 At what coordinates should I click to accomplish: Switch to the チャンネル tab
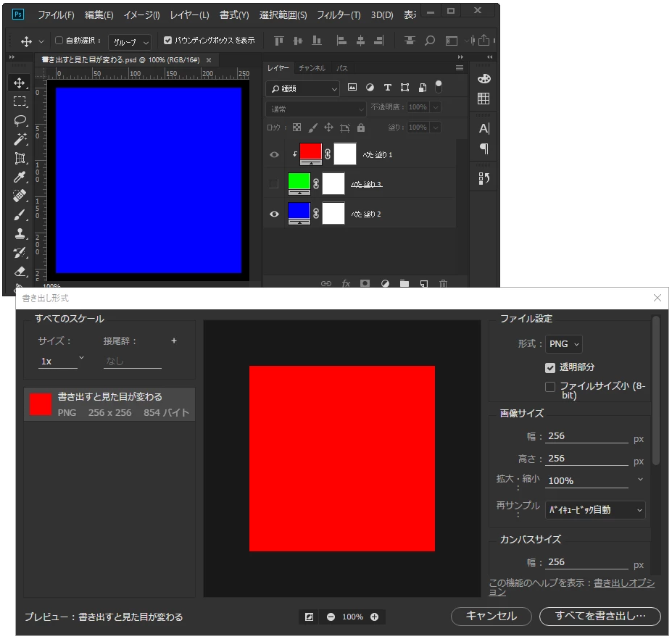(312, 68)
